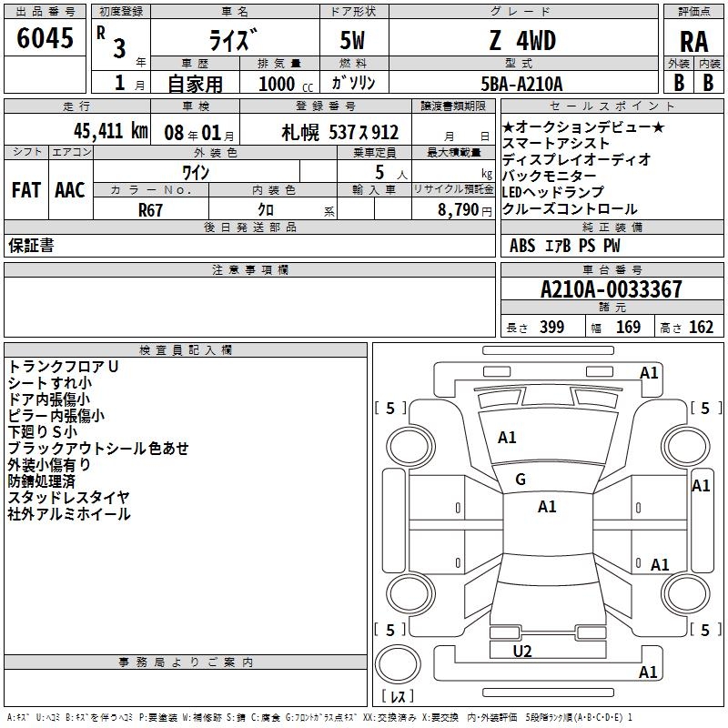Screen dimensions: 728x728
Task: Click the G mark on windshield
Action: [x=521, y=480]
